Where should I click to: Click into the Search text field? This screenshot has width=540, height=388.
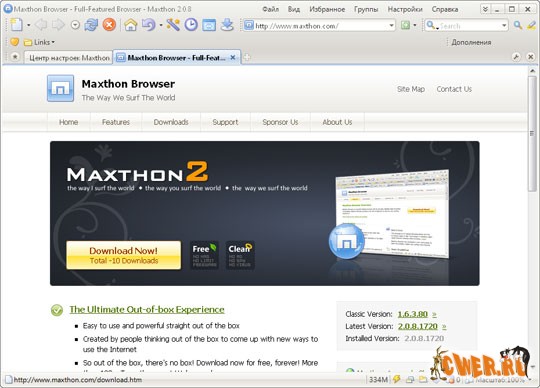(469, 26)
